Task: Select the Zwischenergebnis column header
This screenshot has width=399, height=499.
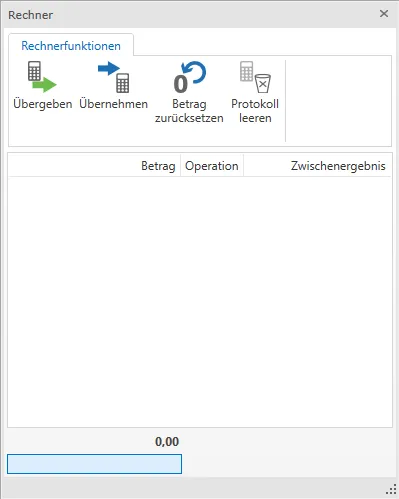Action: (317, 166)
